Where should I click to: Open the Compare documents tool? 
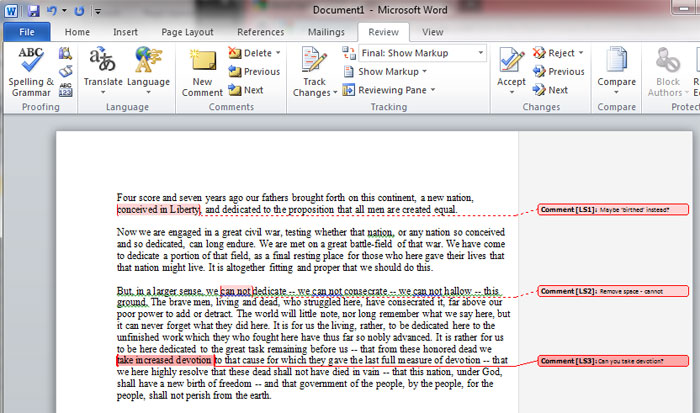point(617,67)
